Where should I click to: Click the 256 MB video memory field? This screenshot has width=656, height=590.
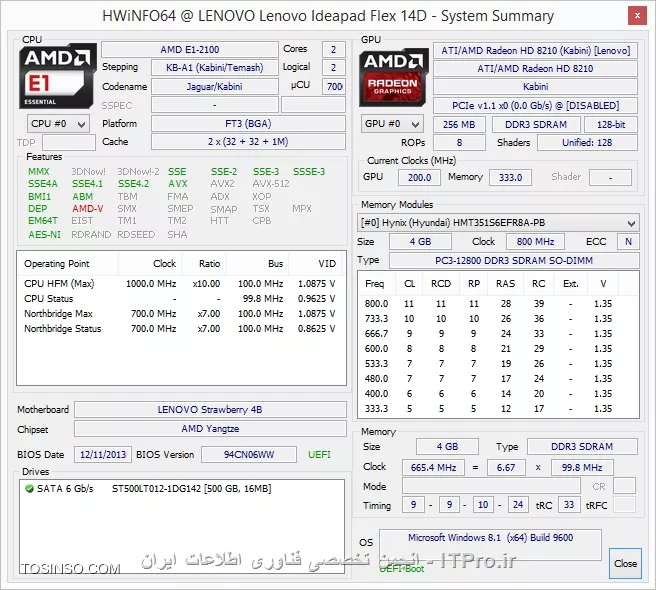click(x=459, y=125)
